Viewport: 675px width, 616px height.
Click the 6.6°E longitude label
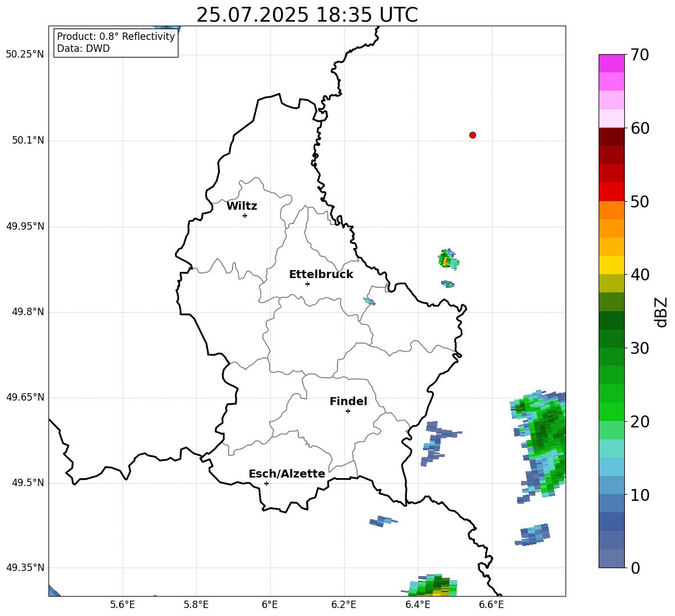point(491,605)
